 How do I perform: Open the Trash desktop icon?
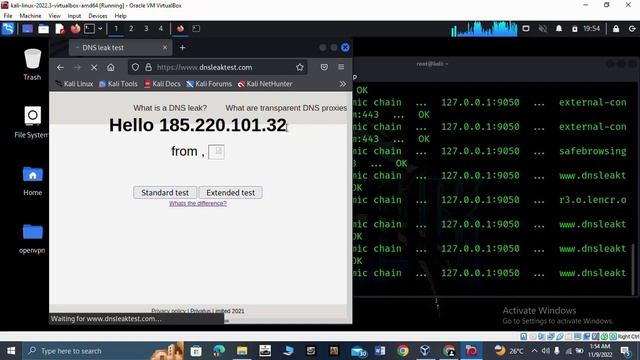tap(32, 64)
